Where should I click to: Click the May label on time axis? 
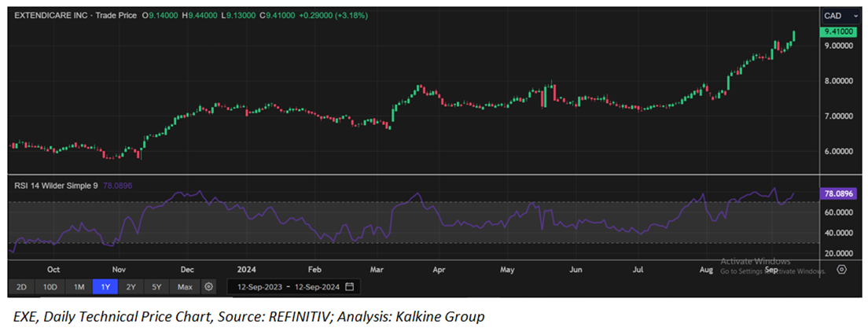[x=507, y=270]
